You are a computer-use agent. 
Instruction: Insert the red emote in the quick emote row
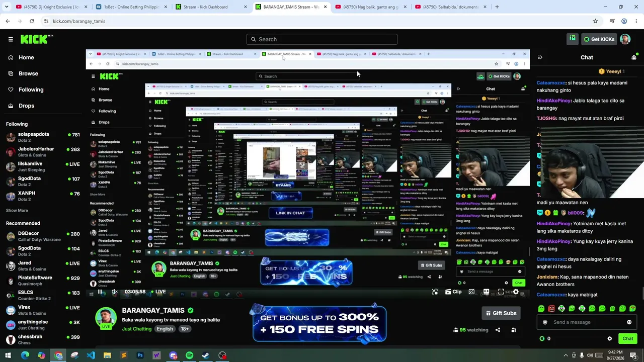point(551,308)
